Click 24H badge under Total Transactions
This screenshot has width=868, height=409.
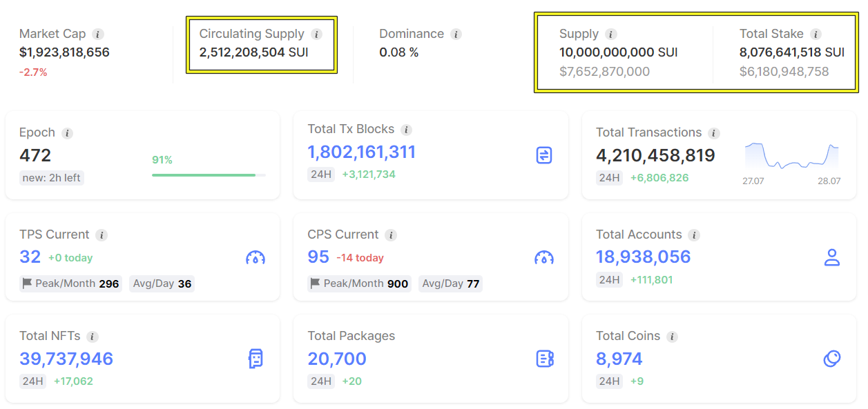(x=610, y=178)
